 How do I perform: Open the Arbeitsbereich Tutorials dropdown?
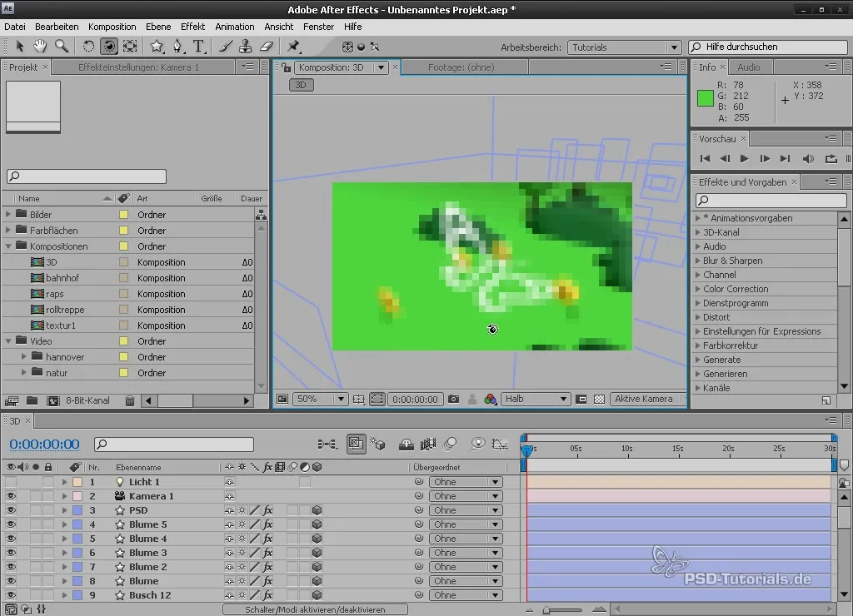624,47
